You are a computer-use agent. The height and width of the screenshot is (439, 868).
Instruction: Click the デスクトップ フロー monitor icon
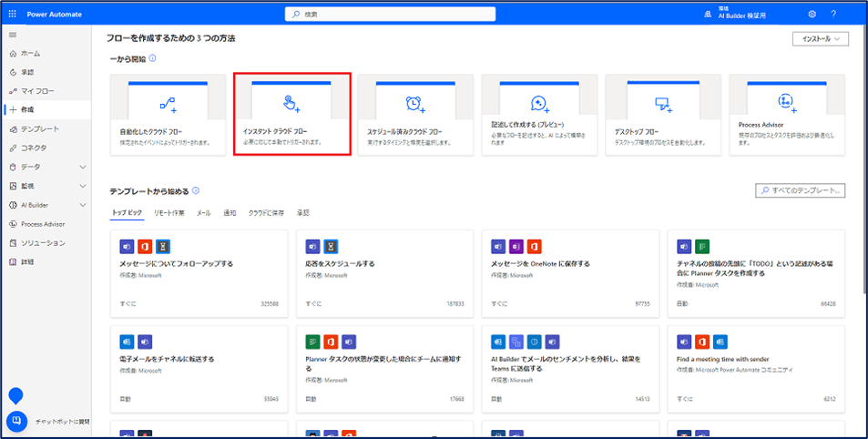coord(663,104)
